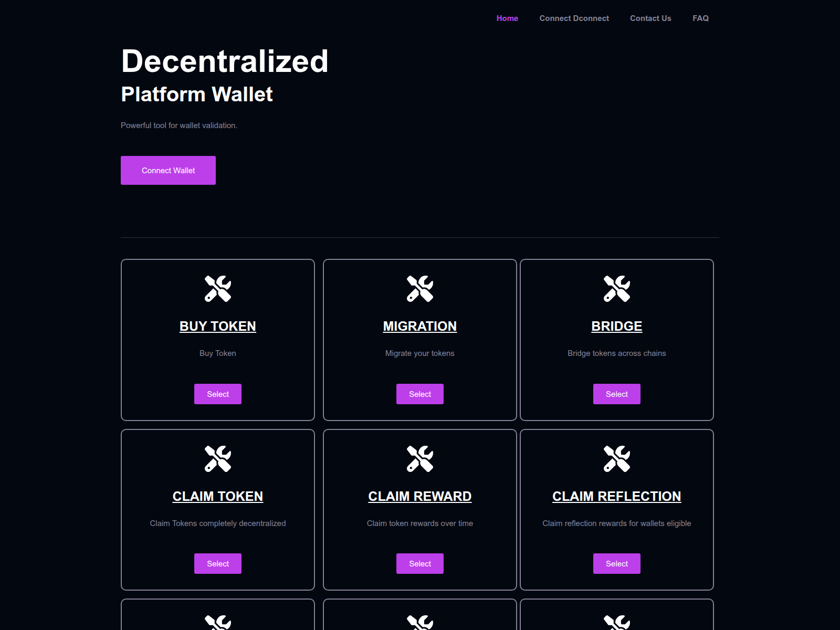840x630 pixels.
Task: Click the tools icon on the Claim Reward card
Action: click(420, 458)
